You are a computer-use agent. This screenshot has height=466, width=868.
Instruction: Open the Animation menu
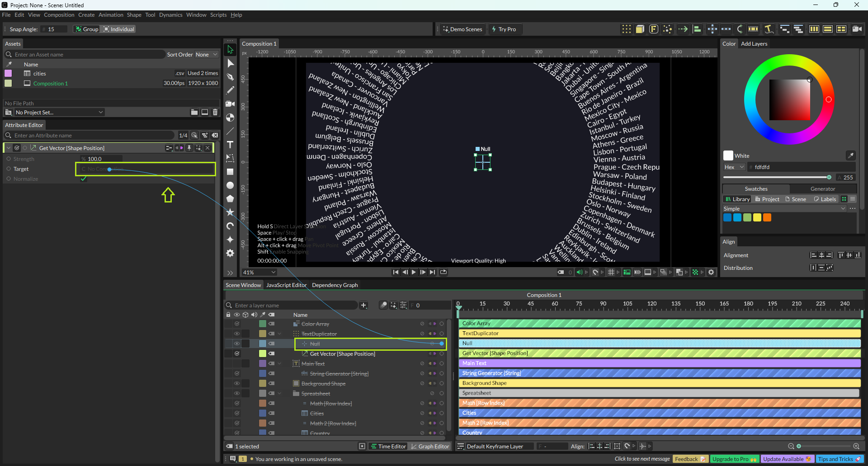click(x=111, y=15)
